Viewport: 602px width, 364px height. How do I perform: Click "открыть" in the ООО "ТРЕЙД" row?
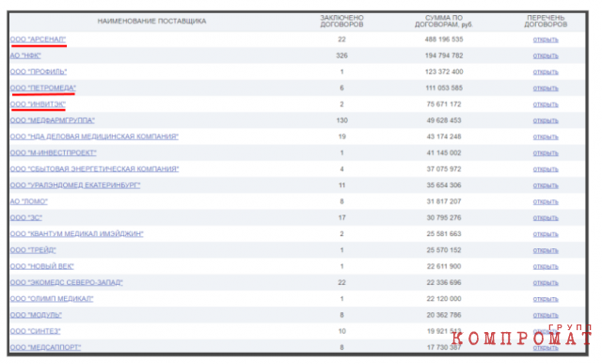point(546,250)
